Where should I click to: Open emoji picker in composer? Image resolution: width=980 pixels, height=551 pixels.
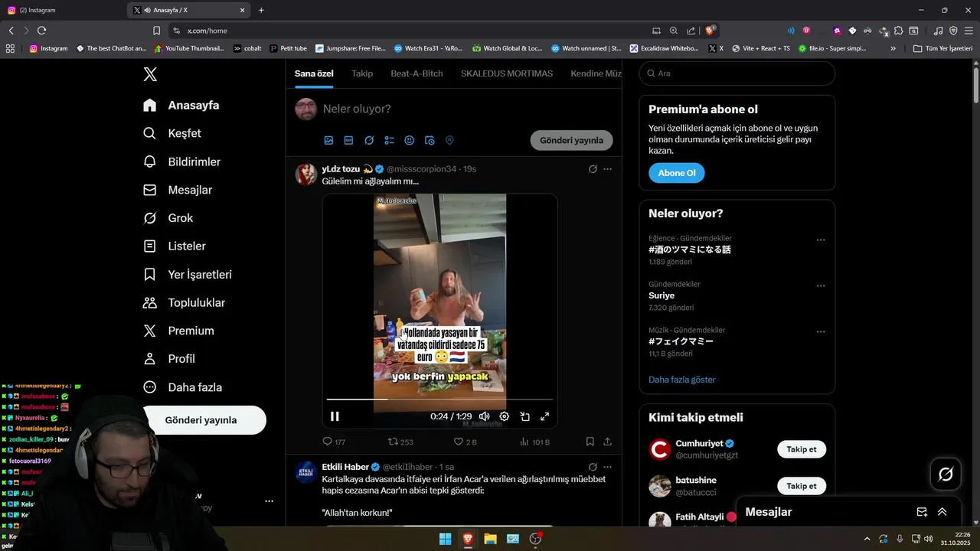point(409,141)
